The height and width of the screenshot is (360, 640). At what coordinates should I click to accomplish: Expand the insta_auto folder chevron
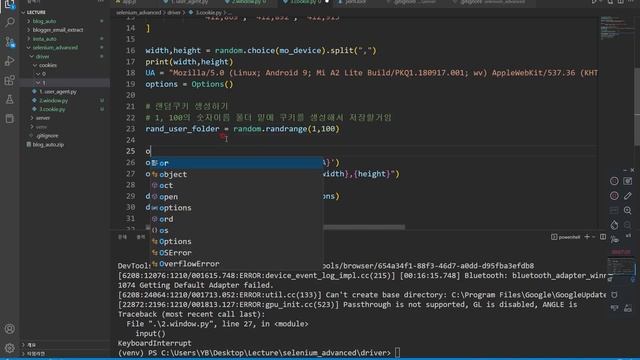click(x=29, y=39)
